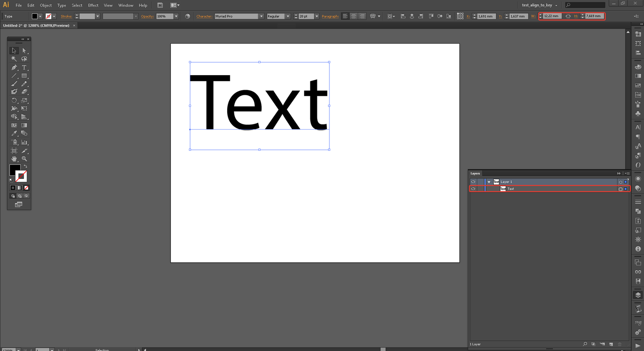Viewport: 644px width, 351px height.
Task: Select the Pen tool
Action: 14,67
